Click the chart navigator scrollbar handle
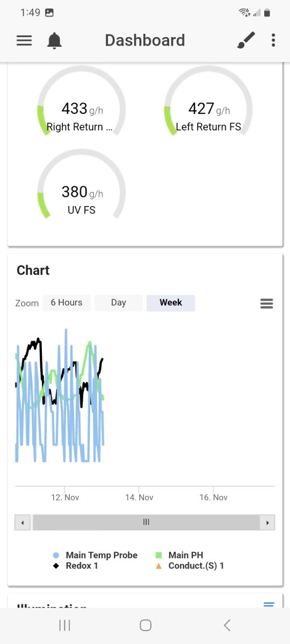 point(146,522)
